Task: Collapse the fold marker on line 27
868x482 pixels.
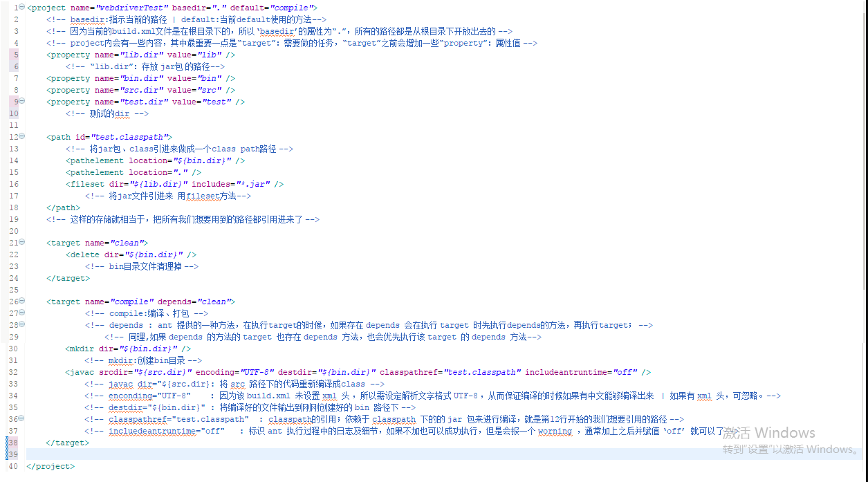Action: click(x=21, y=312)
